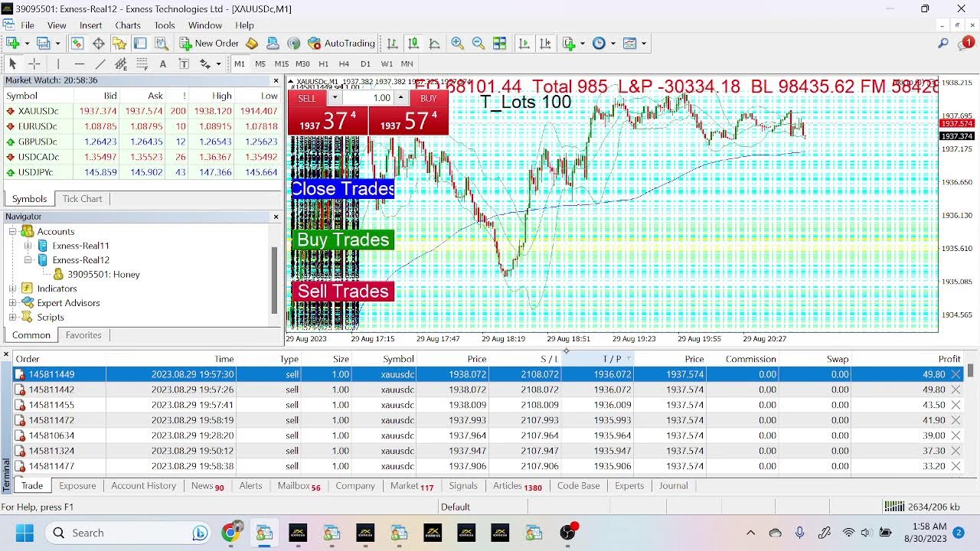
Task: Select the Fibonacci Retracement tool
Action: tap(142, 64)
